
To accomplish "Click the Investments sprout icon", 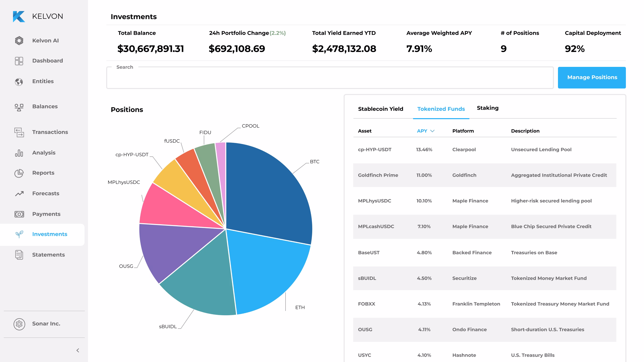I will click(19, 234).
